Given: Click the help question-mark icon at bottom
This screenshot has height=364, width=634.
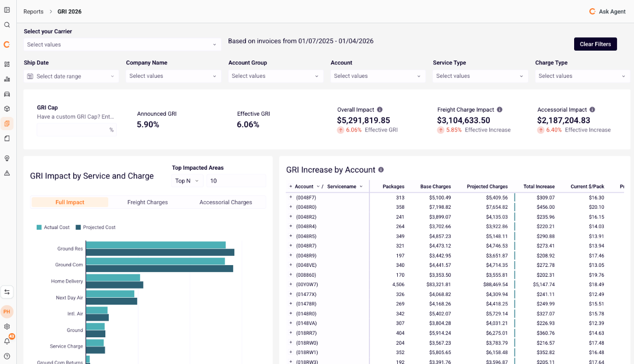Looking at the screenshot, I should click(x=6, y=355).
